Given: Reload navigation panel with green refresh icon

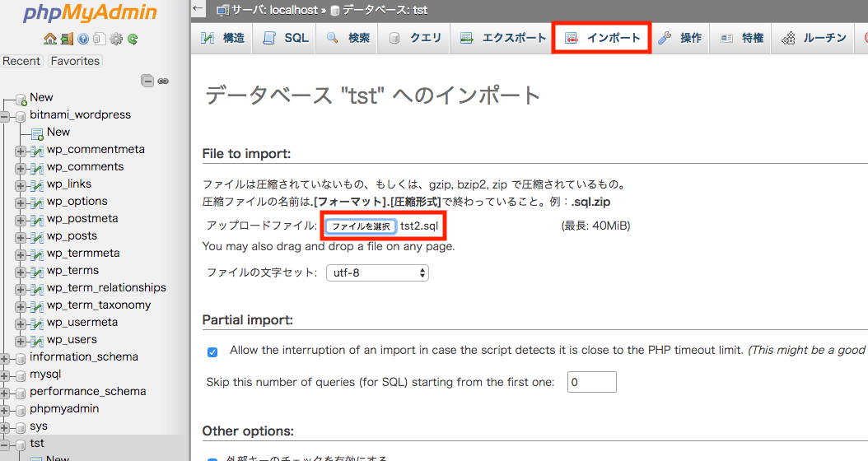Looking at the screenshot, I should (x=132, y=39).
